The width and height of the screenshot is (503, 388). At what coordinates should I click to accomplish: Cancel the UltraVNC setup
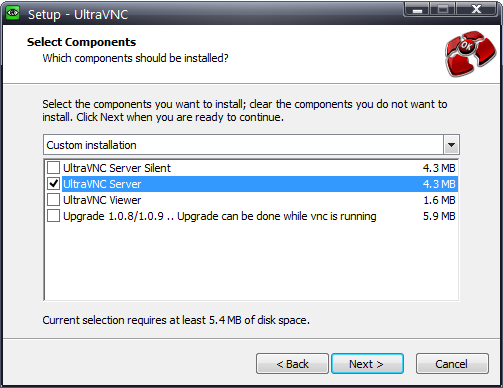(x=452, y=364)
